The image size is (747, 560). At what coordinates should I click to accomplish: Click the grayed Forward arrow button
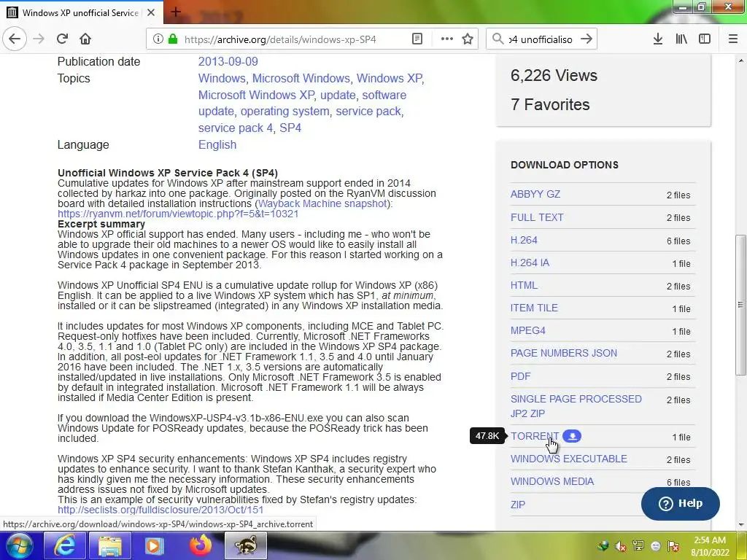coord(39,39)
